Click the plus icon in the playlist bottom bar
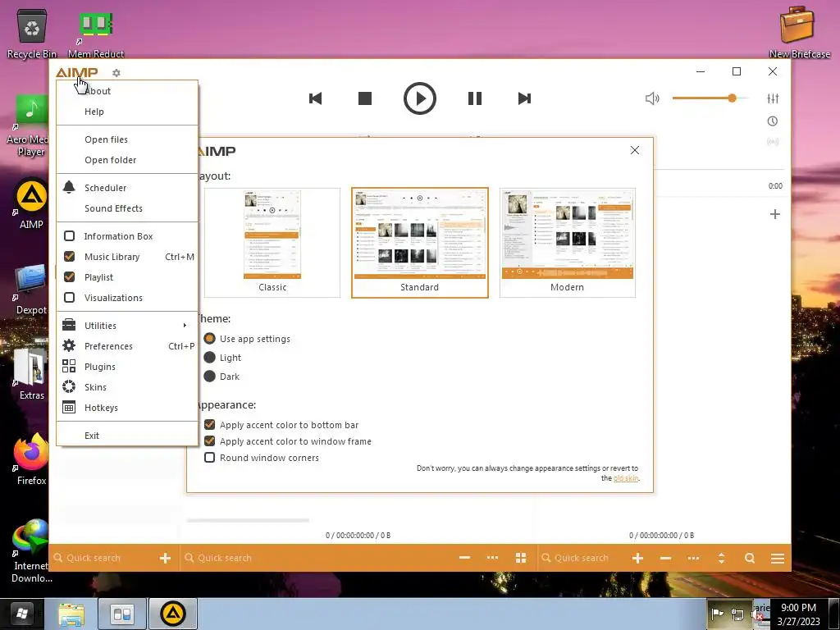 [x=637, y=558]
